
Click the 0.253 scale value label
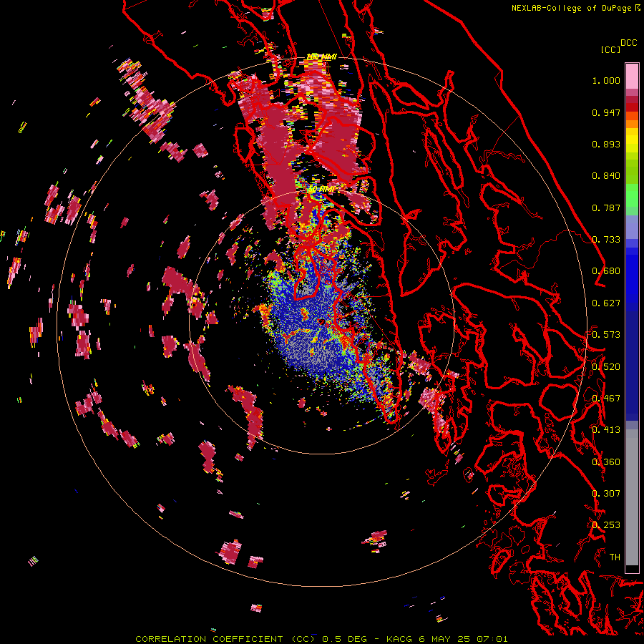click(606, 525)
